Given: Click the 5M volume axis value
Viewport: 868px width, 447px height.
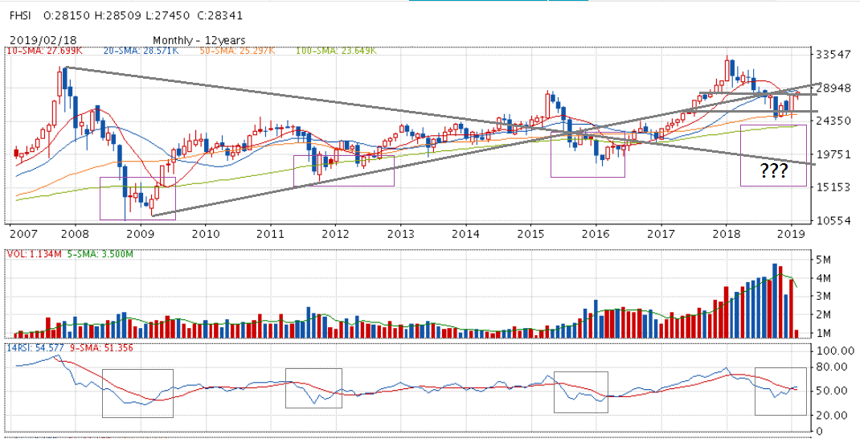Looking at the screenshot, I should coord(823,259).
